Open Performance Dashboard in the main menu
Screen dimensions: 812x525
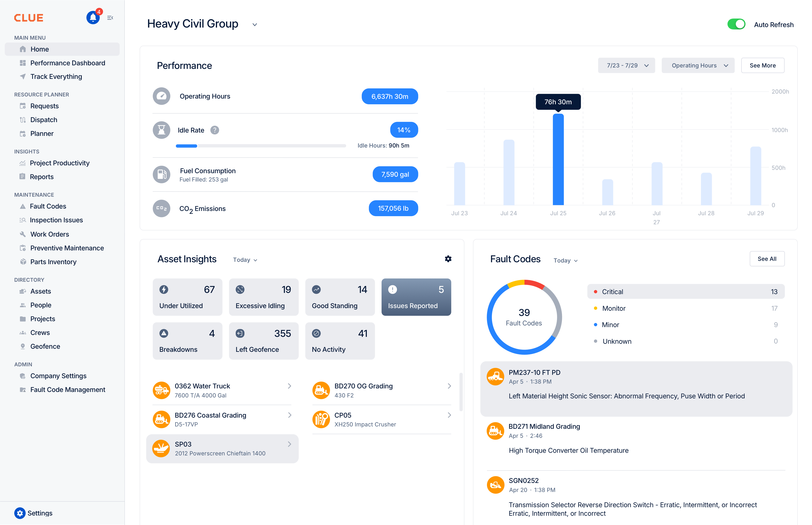[67, 63]
